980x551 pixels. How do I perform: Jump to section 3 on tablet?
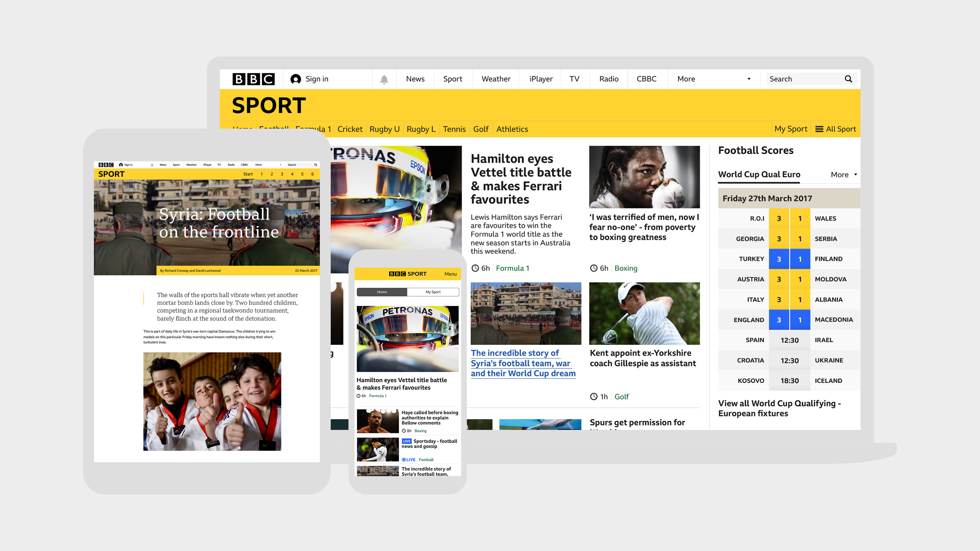282,174
